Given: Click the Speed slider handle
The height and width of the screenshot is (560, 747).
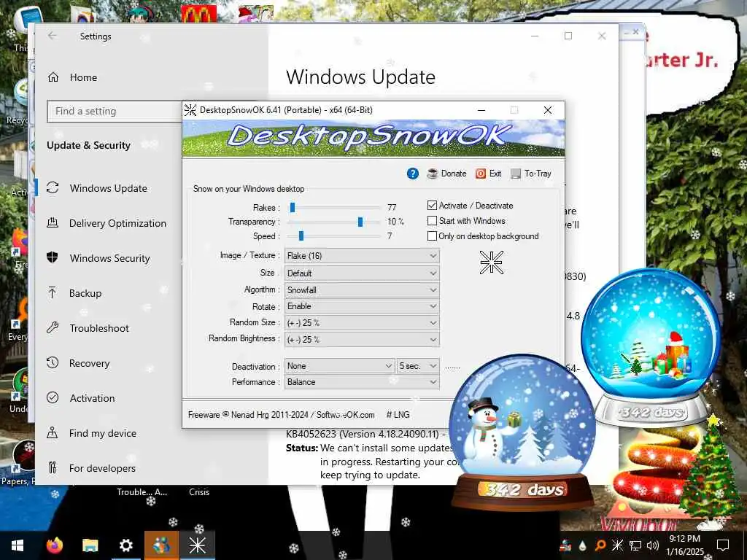Looking at the screenshot, I should pyautogui.click(x=301, y=236).
